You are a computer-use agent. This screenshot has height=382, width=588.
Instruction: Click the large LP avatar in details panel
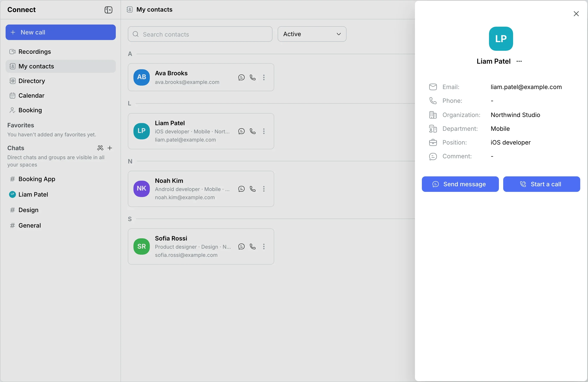[501, 39]
